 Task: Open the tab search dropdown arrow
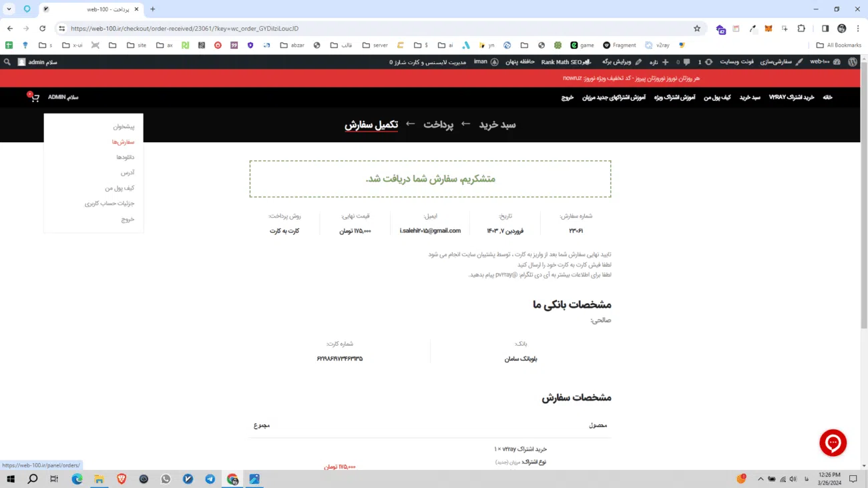[9, 9]
